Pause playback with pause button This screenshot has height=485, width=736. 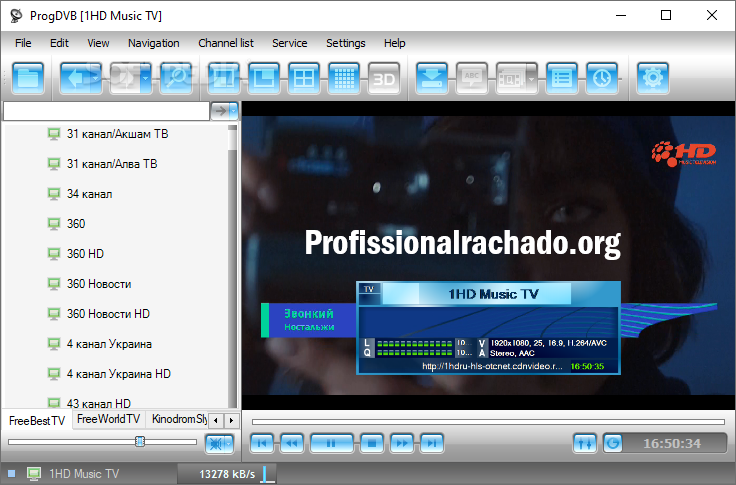331,443
